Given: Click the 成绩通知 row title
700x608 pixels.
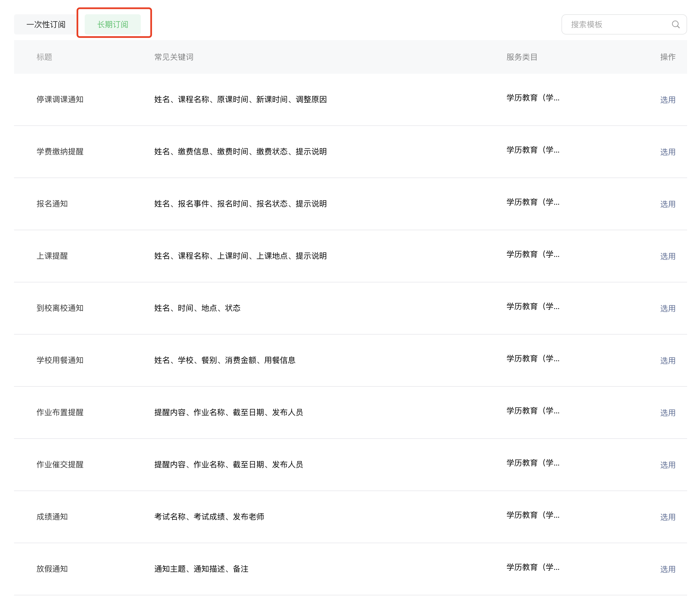Looking at the screenshot, I should [52, 517].
